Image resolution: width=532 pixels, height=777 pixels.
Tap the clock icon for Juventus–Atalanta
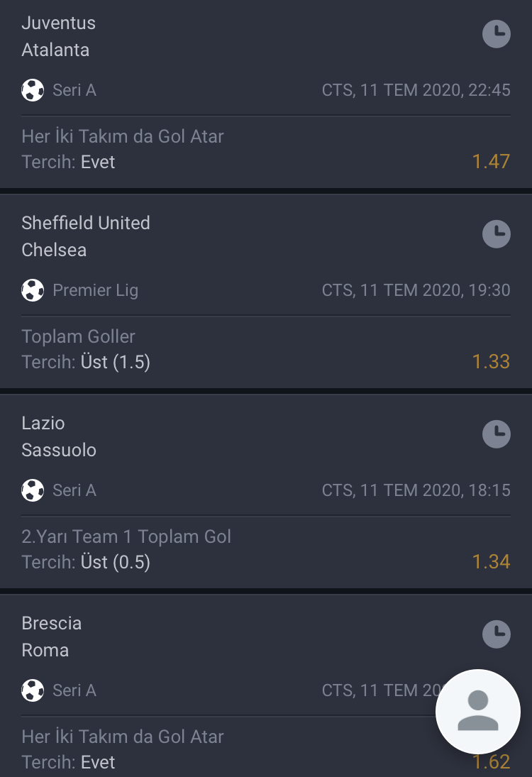coord(497,34)
